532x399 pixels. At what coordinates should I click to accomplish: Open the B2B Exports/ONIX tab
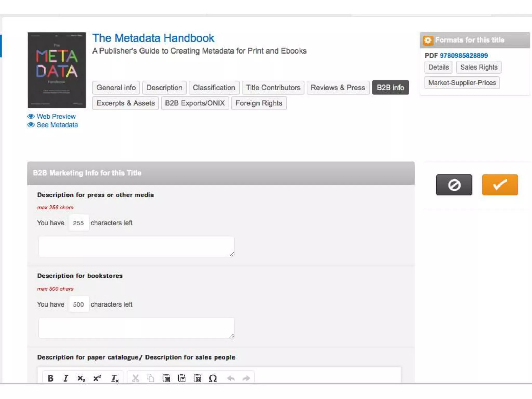[x=195, y=103]
